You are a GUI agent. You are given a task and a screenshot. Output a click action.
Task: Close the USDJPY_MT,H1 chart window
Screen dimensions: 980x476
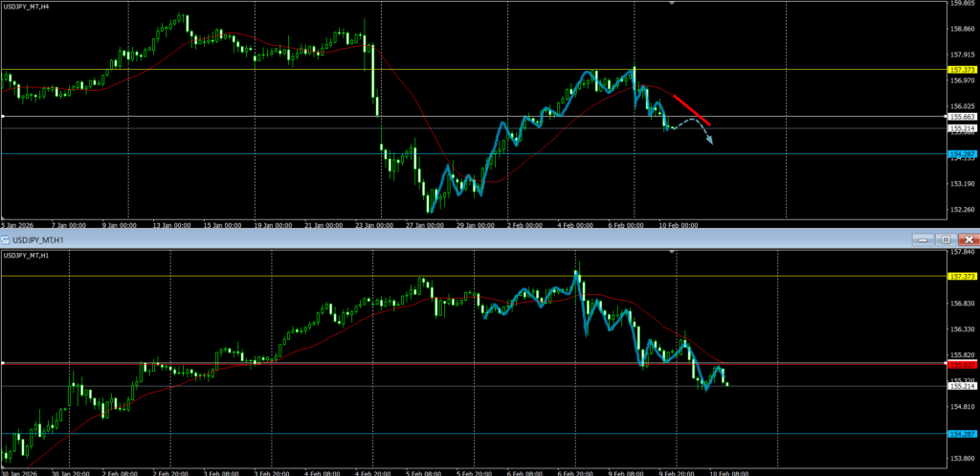point(969,238)
